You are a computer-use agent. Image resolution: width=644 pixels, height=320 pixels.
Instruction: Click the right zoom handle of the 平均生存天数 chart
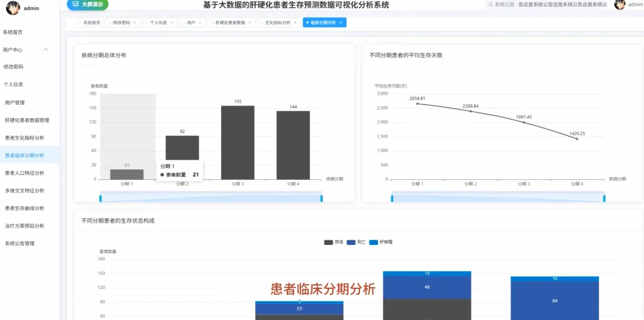pyautogui.click(x=605, y=198)
